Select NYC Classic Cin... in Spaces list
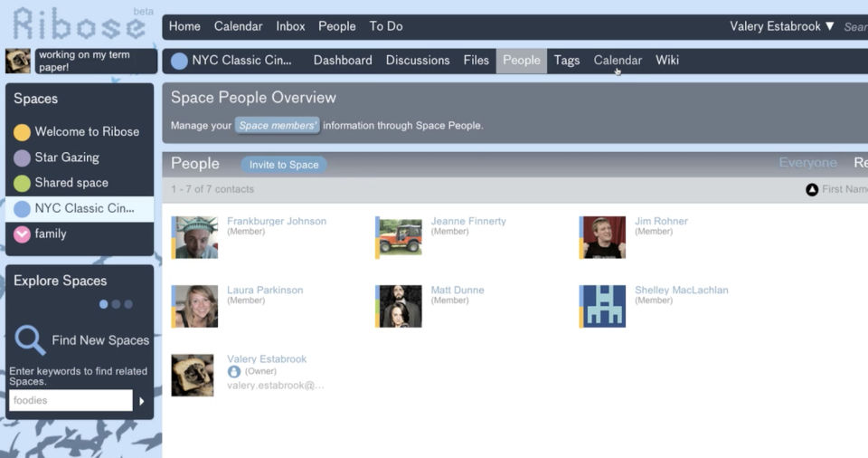 tap(80, 209)
